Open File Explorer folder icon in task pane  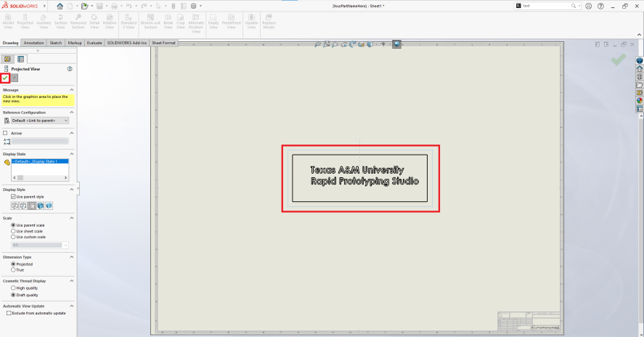point(640,84)
